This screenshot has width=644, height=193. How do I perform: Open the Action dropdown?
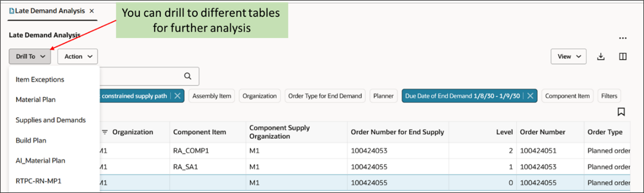pos(78,57)
